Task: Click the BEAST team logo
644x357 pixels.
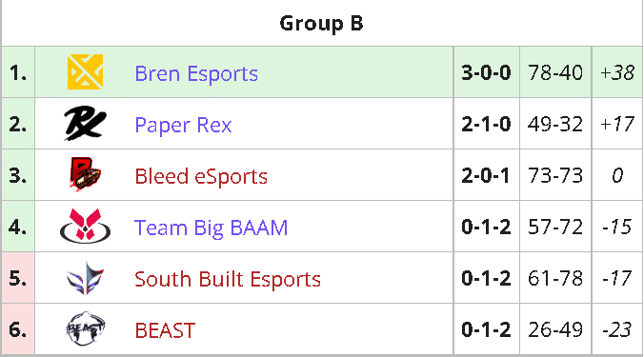Action: point(85,329)
